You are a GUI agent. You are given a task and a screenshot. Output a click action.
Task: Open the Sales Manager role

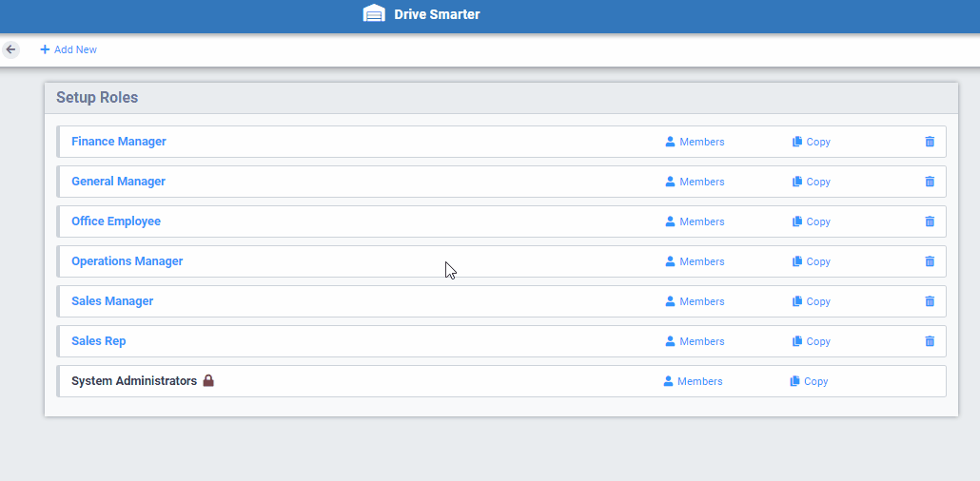coord(112,301)
